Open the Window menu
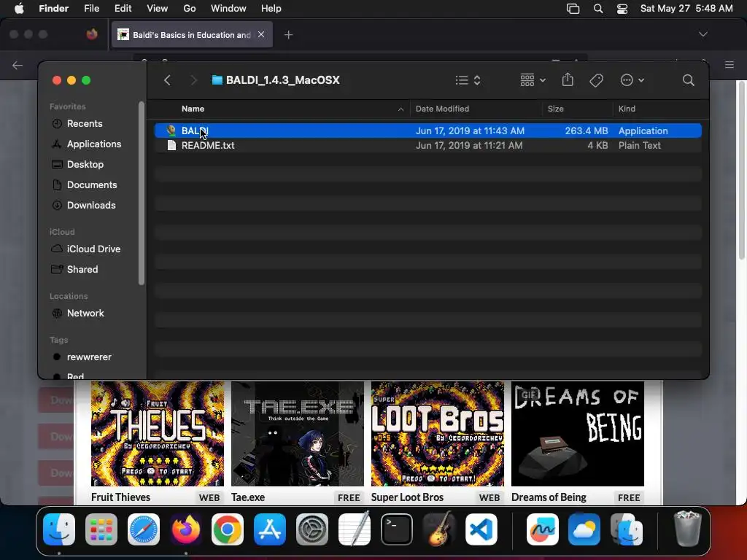747x560 pixels. click(228, 9)
